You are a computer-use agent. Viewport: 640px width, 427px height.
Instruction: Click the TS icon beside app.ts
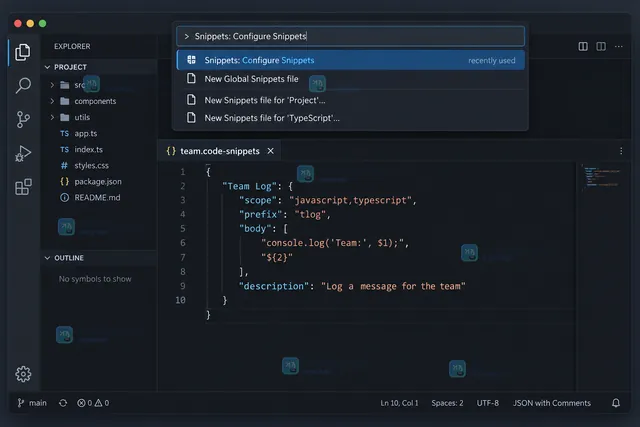[x=64, y=133]
